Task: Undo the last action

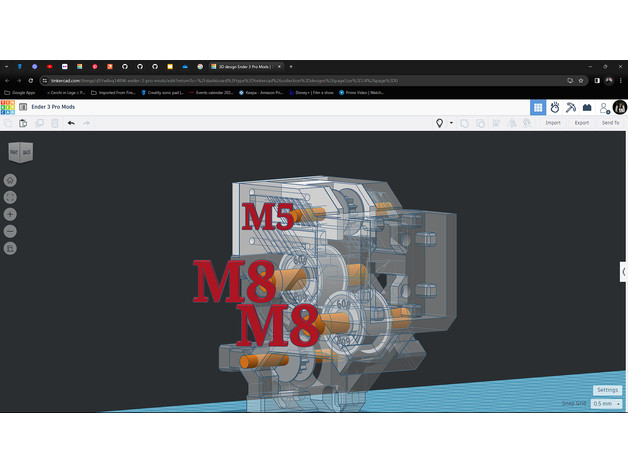Action: pyautogui.click(x=71, y=123)
